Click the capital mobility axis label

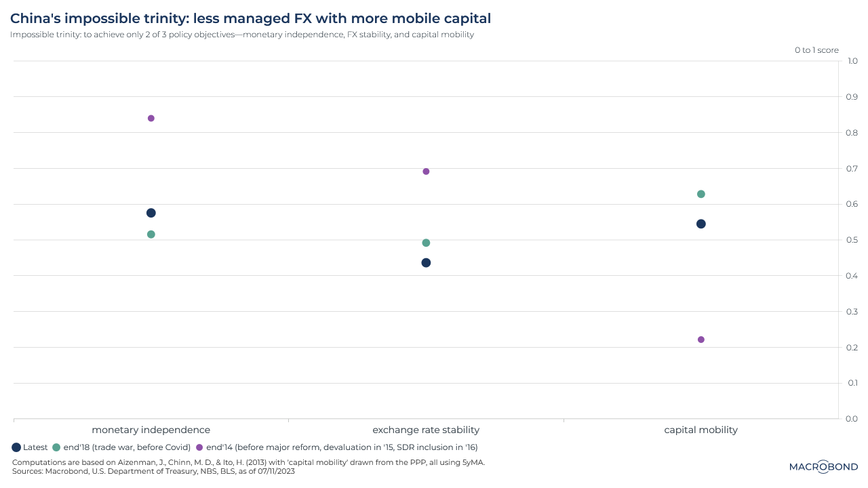(x=701, y=430)
